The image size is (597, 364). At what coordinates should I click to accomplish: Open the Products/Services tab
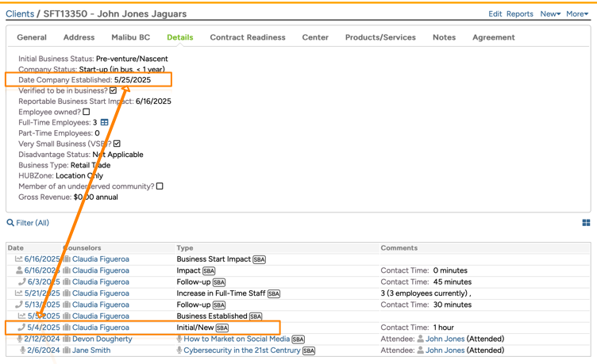[x=379, y=37]
